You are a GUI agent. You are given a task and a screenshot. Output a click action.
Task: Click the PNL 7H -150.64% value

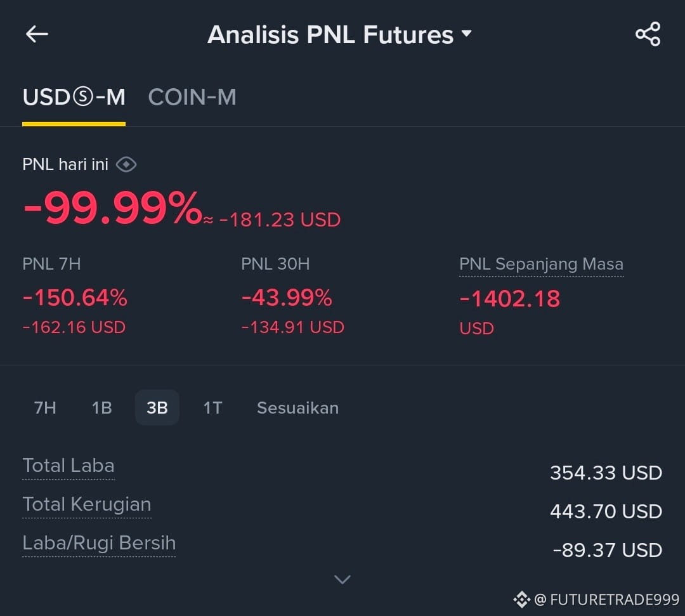75,298
